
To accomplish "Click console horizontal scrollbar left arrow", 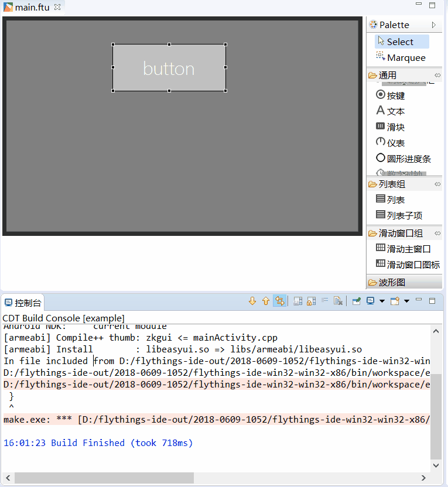I will pos(8,478).
